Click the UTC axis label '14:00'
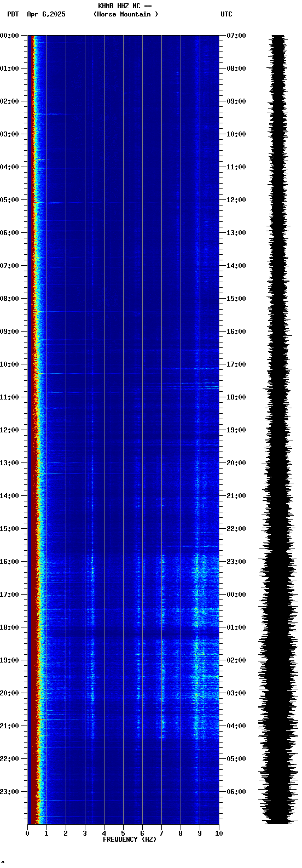 [x=236, y=266]
